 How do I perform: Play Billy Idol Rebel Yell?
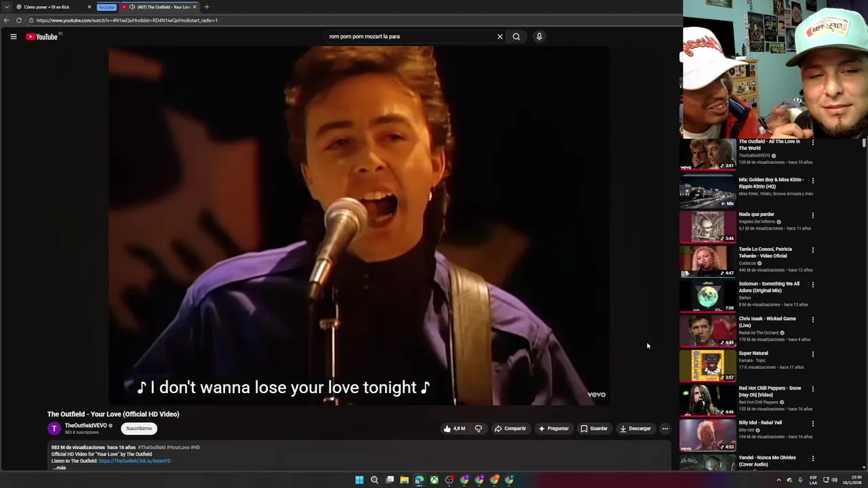[708, 435]
